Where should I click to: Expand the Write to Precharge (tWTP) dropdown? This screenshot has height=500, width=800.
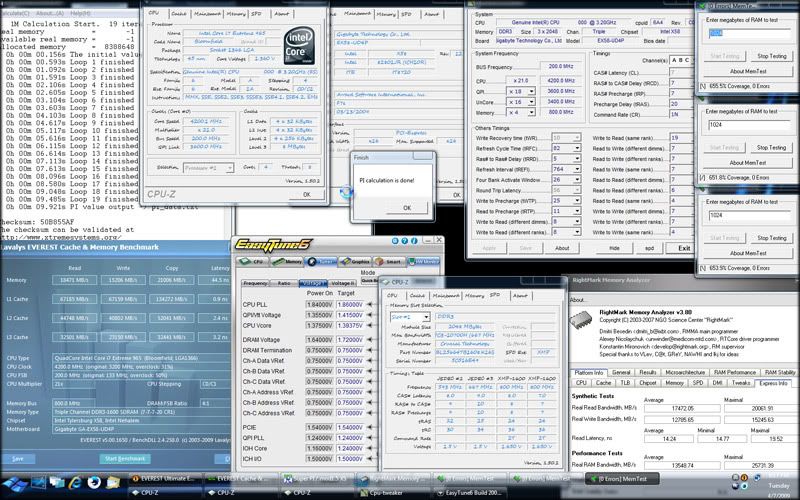click(x=577, y=201)
